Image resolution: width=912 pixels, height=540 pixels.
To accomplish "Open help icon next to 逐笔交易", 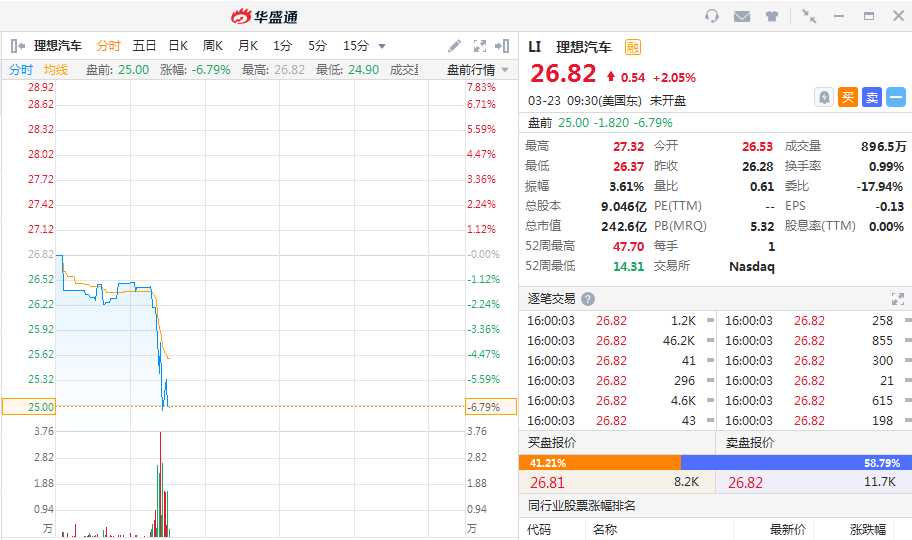I will click(x=588, y=299).
